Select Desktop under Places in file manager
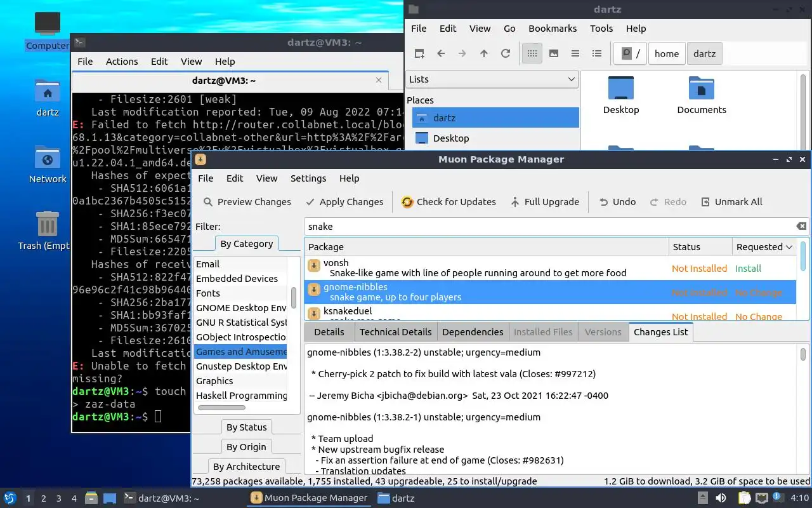This screenshot has width=812, height=508. click(x=495, y=138)
